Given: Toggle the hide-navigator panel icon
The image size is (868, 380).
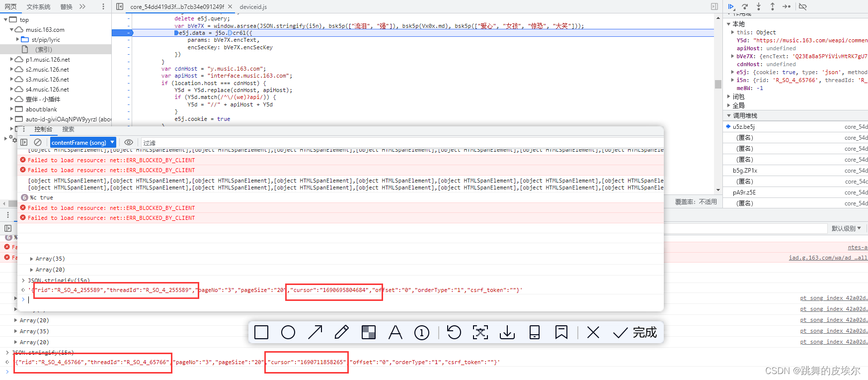Looking at the screenshot, I should pos(120,6).
